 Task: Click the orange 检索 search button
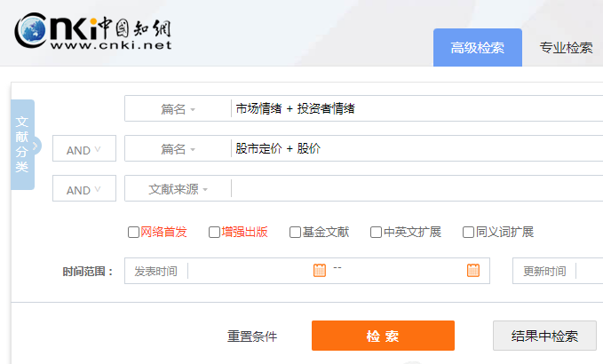(383, 336)
